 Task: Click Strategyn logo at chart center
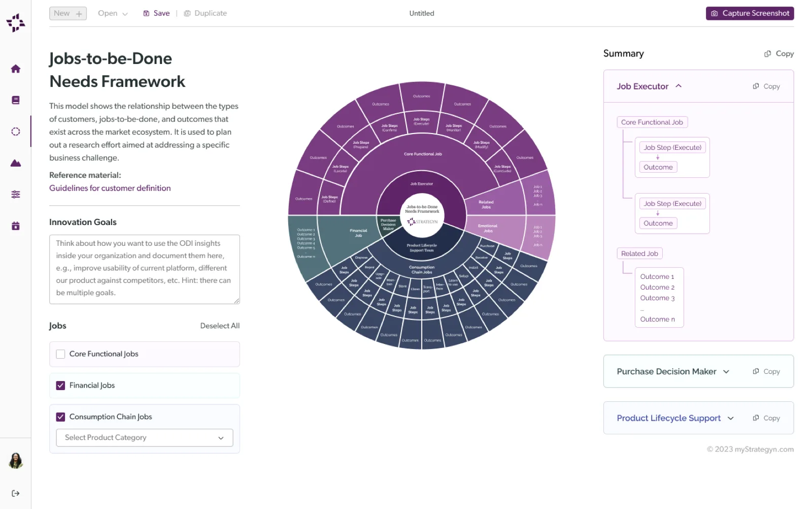(x=422, y=221)
